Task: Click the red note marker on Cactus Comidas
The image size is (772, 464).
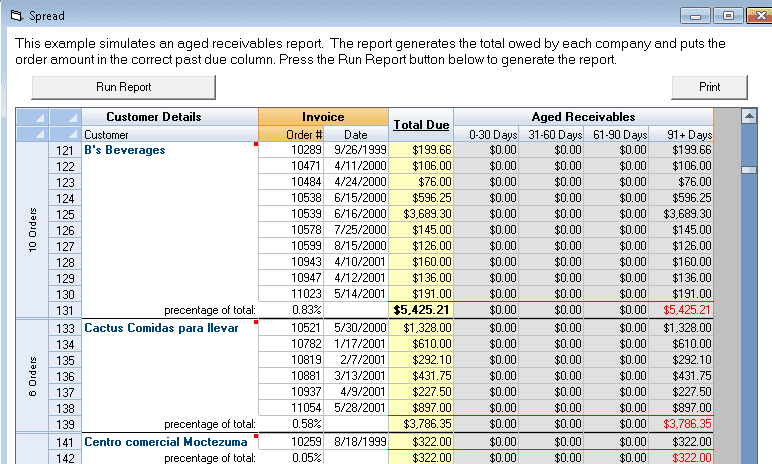Action: (256, 322)
